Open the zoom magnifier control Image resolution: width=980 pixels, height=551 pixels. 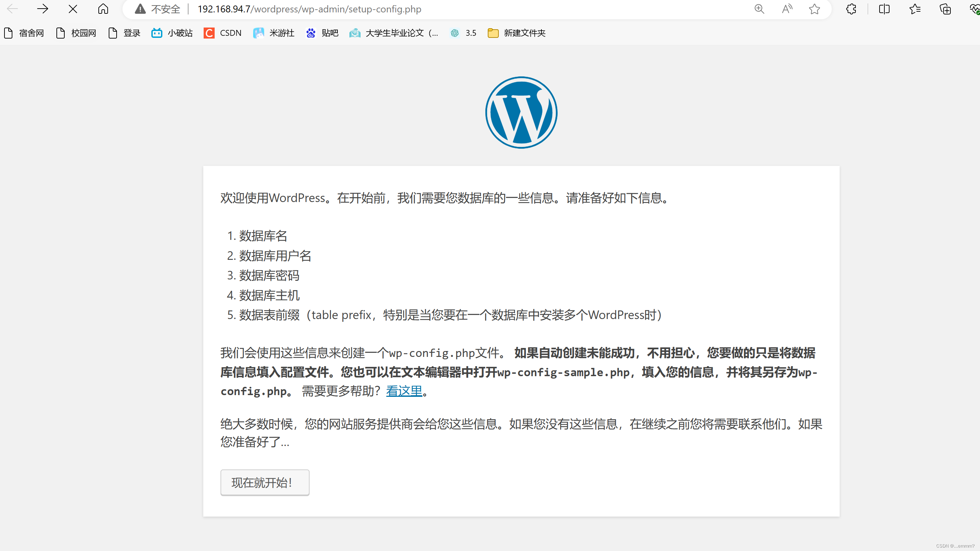(x=760, y=9)
